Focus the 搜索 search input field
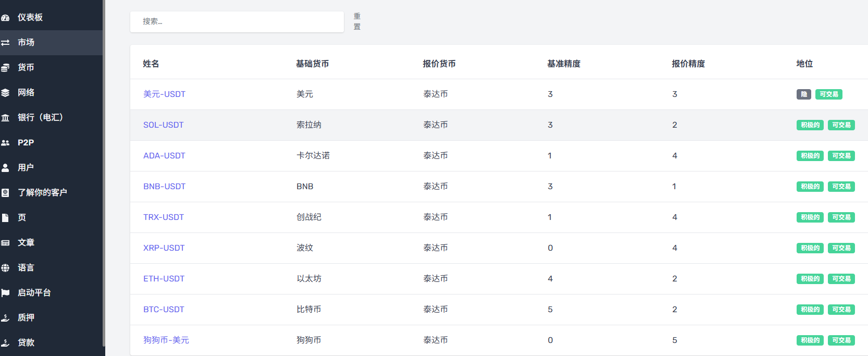 [x=237, y=22]
